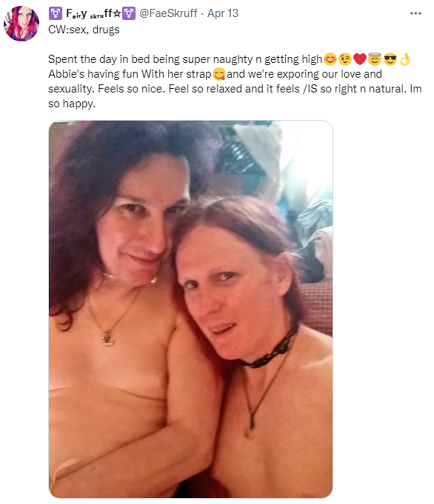Open the tweet author's profile avatar
The image size is (434, 504).
[x=21, y=24]
